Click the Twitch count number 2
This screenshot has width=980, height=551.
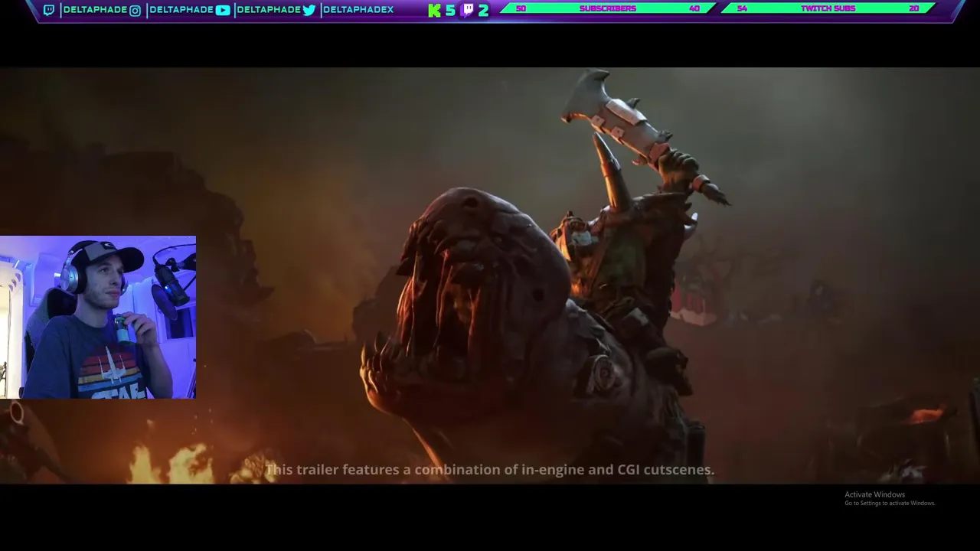click(x=483, y=10)
